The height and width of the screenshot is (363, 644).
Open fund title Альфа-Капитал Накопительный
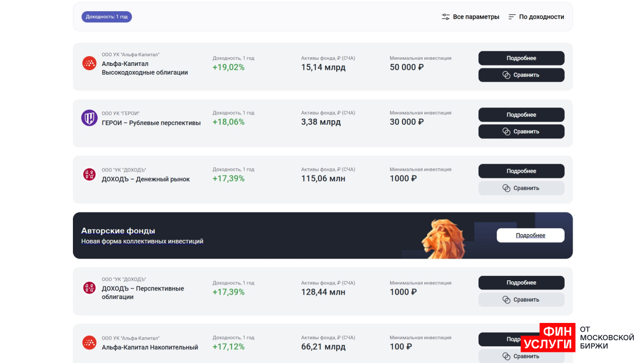(150, 347)
